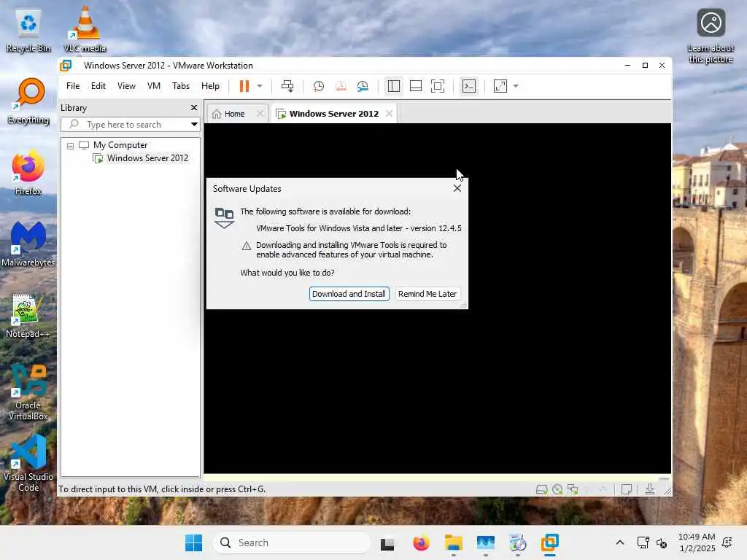Click the message log status icon

627,489
